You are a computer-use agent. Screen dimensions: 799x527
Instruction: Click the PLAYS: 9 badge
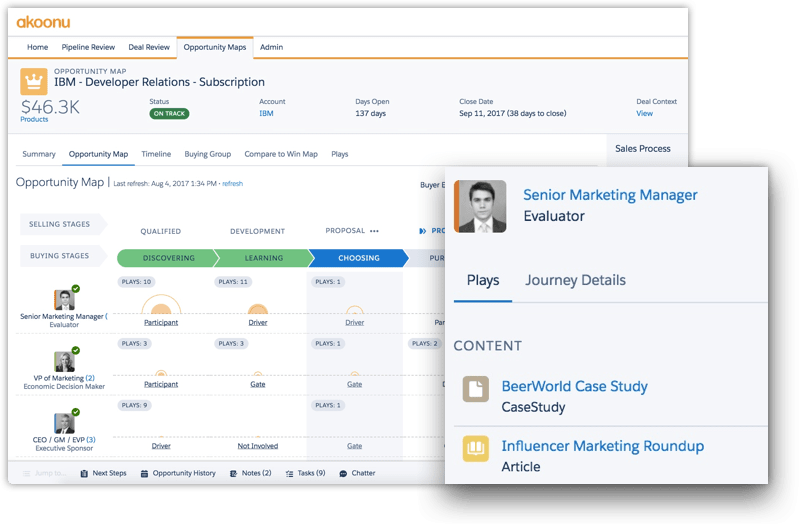pyautogui.click(x=134, y=406)
